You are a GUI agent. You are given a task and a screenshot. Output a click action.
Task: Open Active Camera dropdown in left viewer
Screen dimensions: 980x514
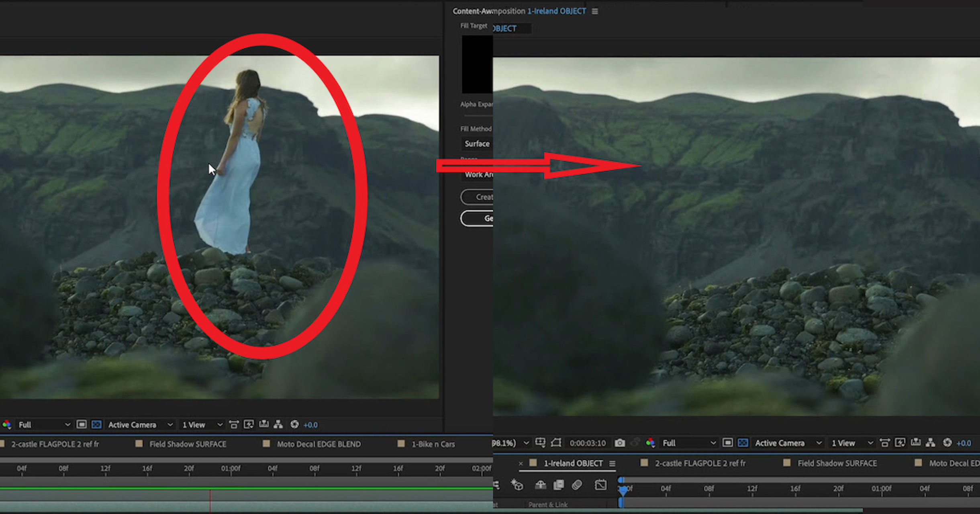[140, 425]
